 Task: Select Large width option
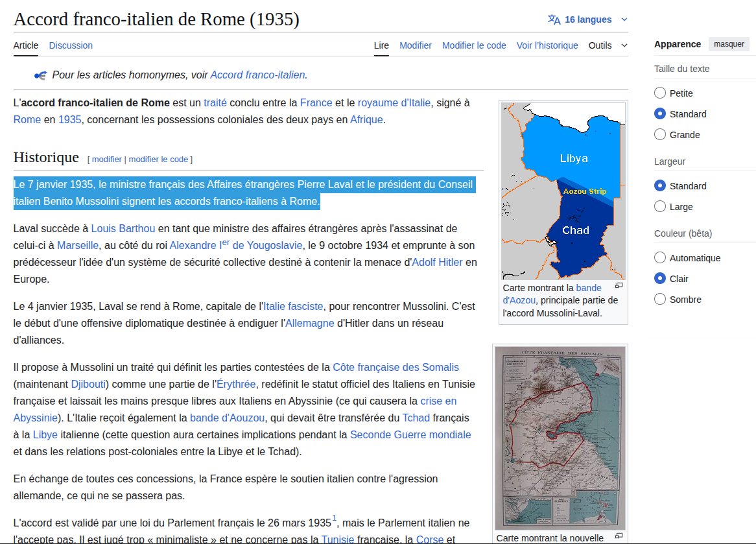660,206
